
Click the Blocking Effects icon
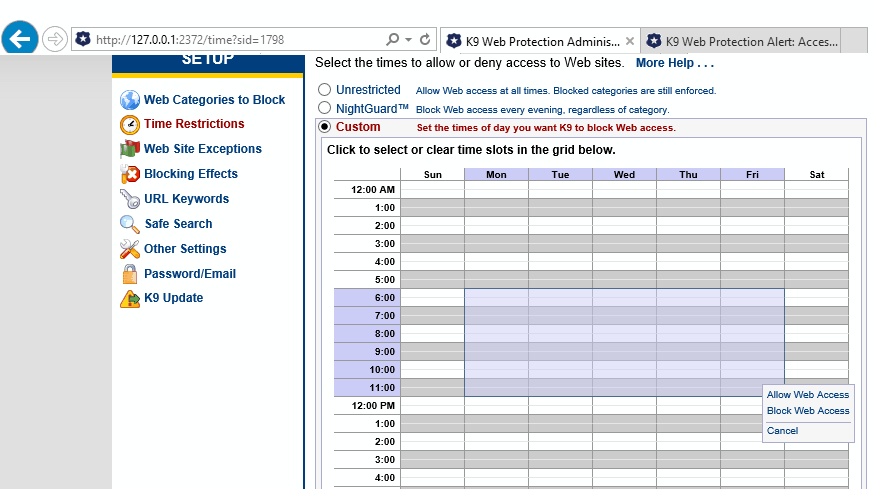point(129,174)
